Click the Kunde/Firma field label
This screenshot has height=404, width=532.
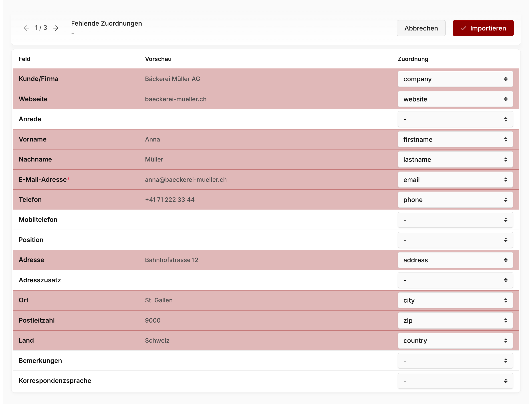coord(38,79)
